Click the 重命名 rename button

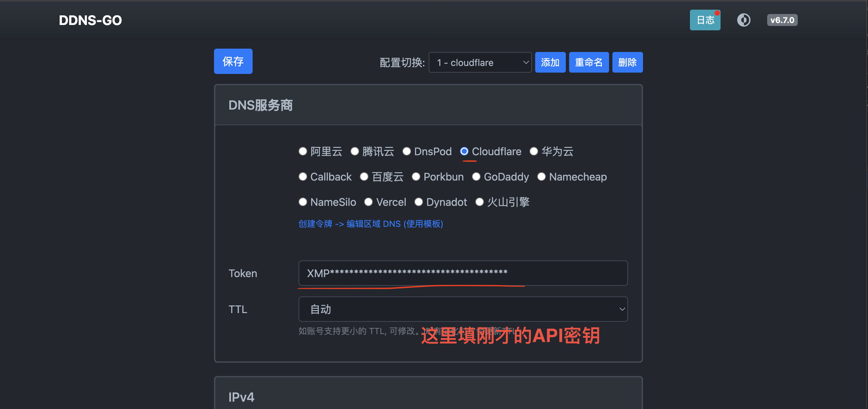tap(589, 62)
